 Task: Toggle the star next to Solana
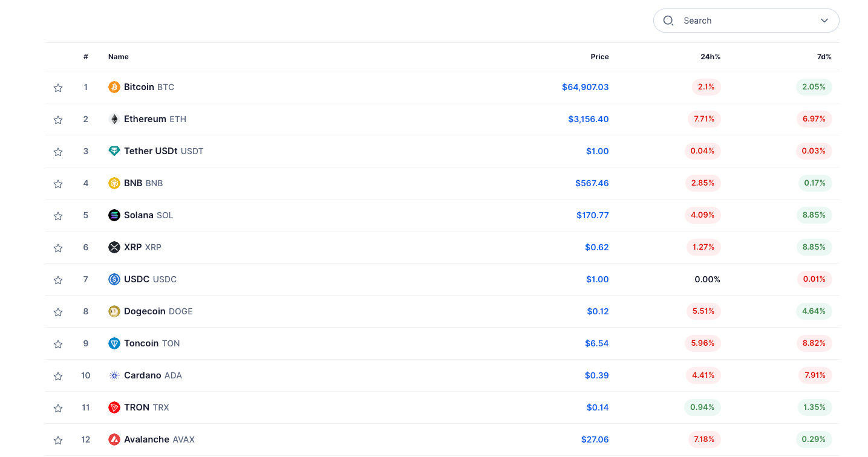point(58,215)
